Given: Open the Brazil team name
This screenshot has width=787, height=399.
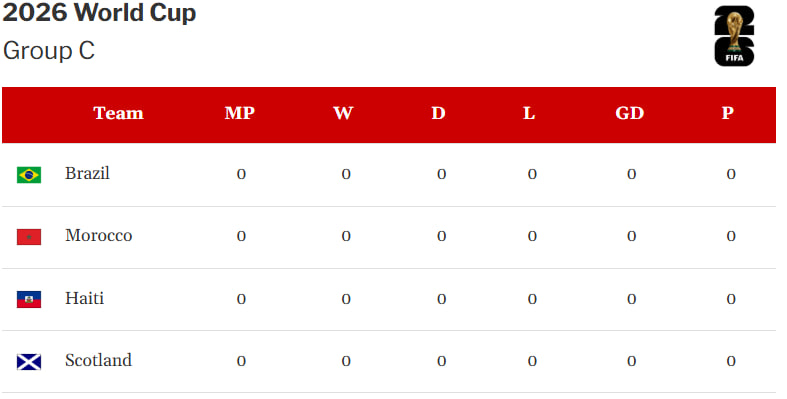Looking at the screenshot, I should tap(87, 173).
